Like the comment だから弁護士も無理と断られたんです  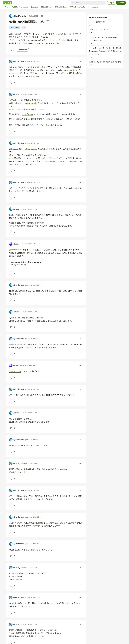[x=11, y=402]
